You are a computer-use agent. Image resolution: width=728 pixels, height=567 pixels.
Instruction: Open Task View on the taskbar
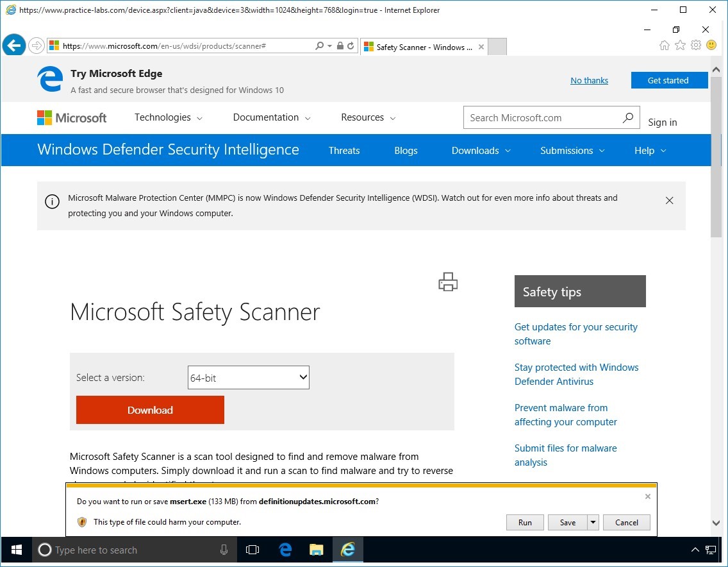252,550
